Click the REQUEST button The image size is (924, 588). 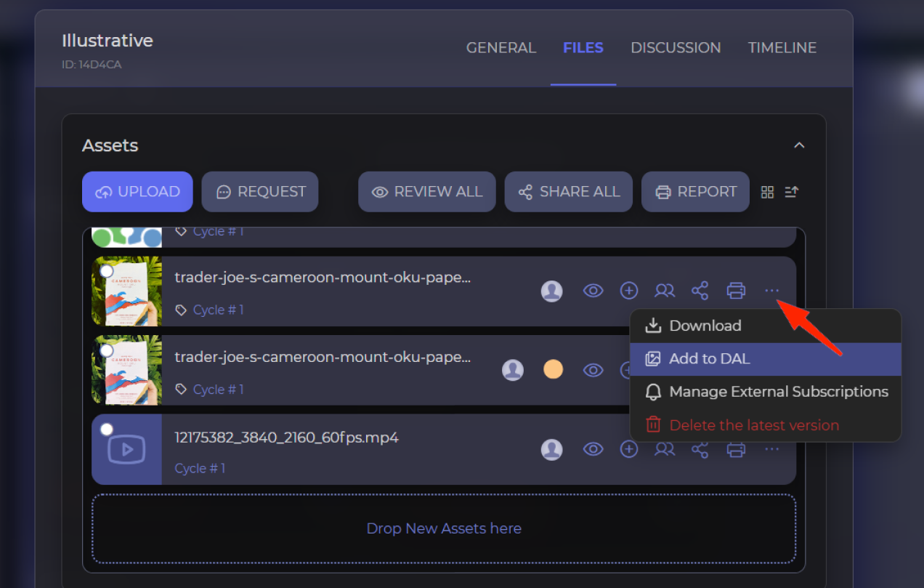coord(260,192)
